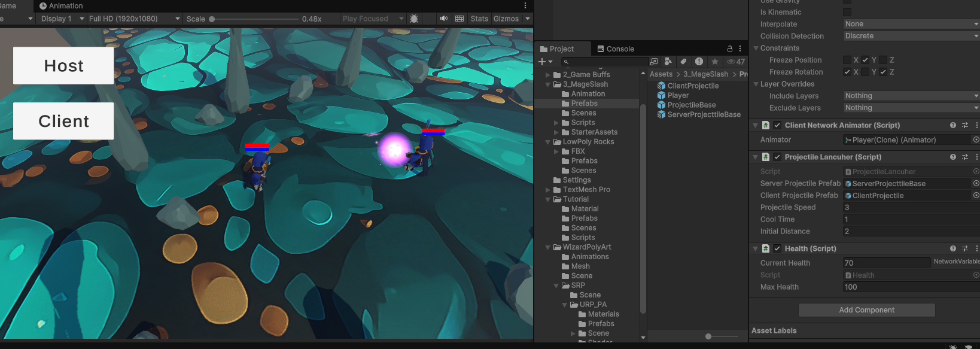Open the Project panel three-dot menu
Image resolution: width=980 pixels, height=349 pixels.
tap(740, 48)
